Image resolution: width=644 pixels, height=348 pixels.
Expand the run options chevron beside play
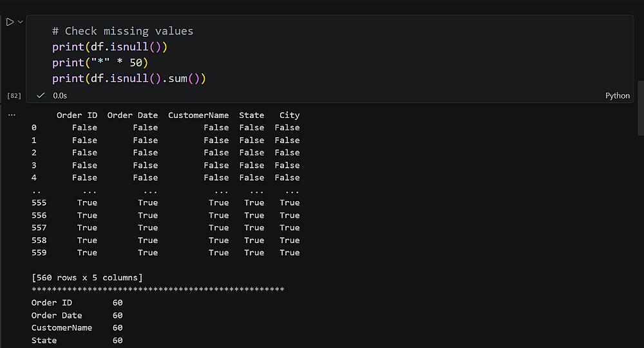[x=21, y=22]
